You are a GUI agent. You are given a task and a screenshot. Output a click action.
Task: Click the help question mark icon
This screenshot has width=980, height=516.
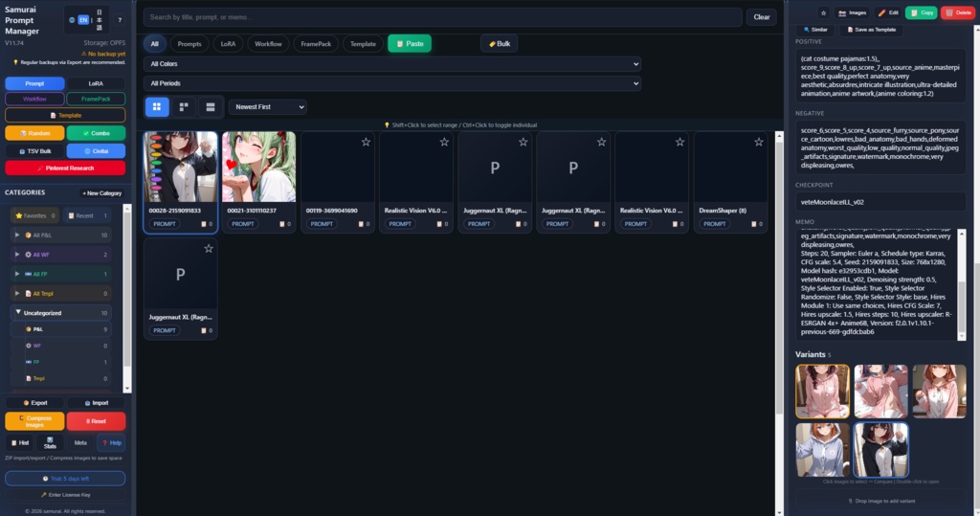tap(120, 20)
